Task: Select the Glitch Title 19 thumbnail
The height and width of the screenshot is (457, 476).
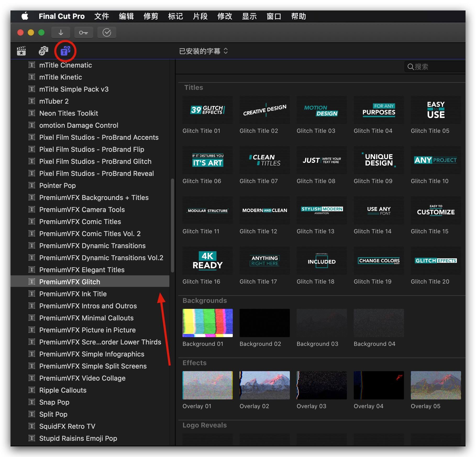Action: 379,261
